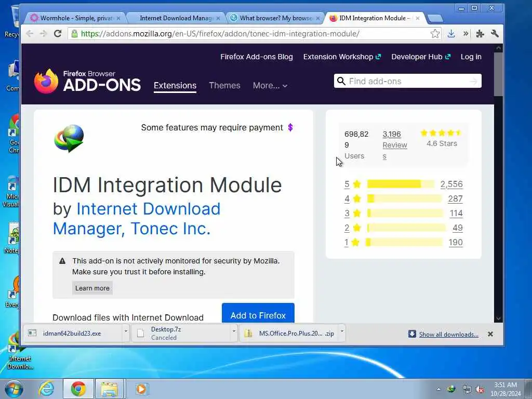Image resolution: width=532 pixels, height=399 pixels.
Task: Close the Wormhole tab
Action: 118,18
